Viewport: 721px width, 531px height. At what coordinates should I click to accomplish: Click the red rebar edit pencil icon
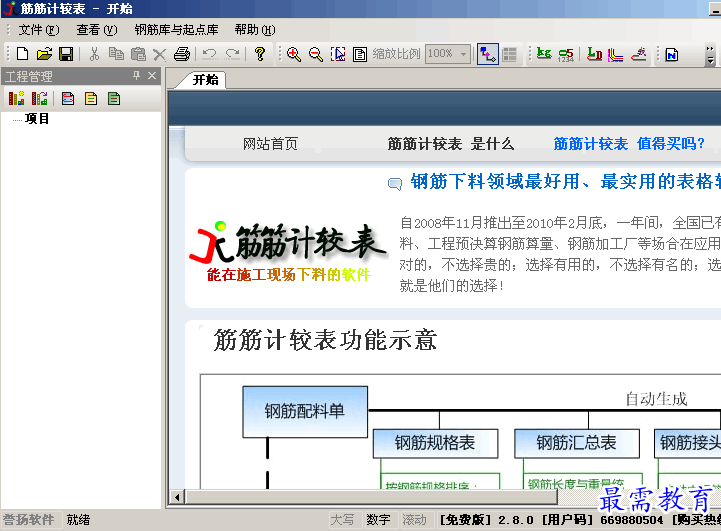tap(639, 54)
